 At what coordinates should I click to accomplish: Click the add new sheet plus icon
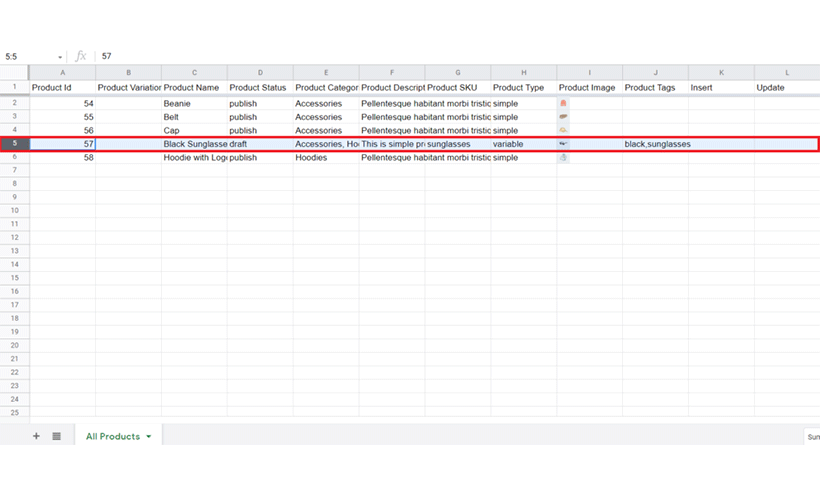[x=36, y=436]
